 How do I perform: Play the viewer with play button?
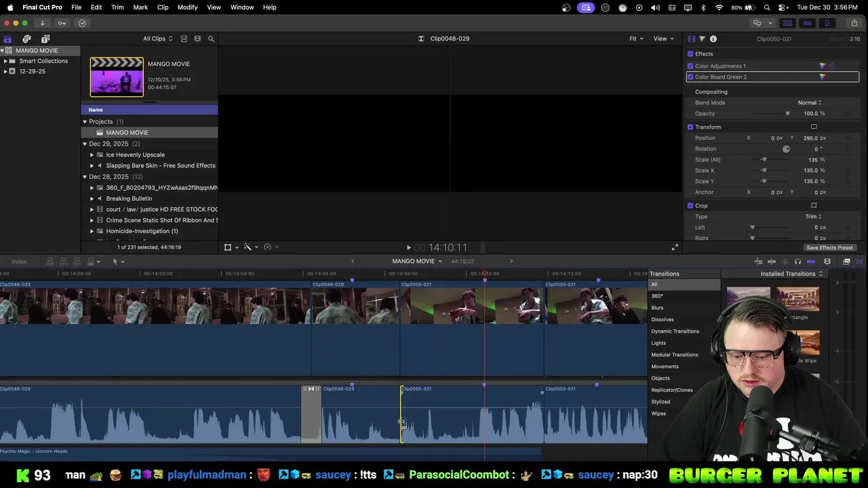408,248
